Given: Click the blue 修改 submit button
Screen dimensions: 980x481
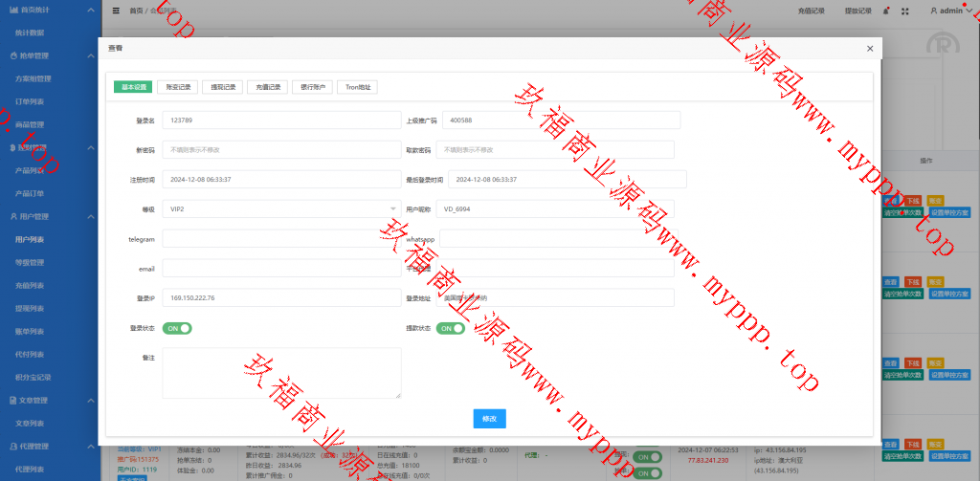Looking at the screenshot, I should click(x=489, y=419).
